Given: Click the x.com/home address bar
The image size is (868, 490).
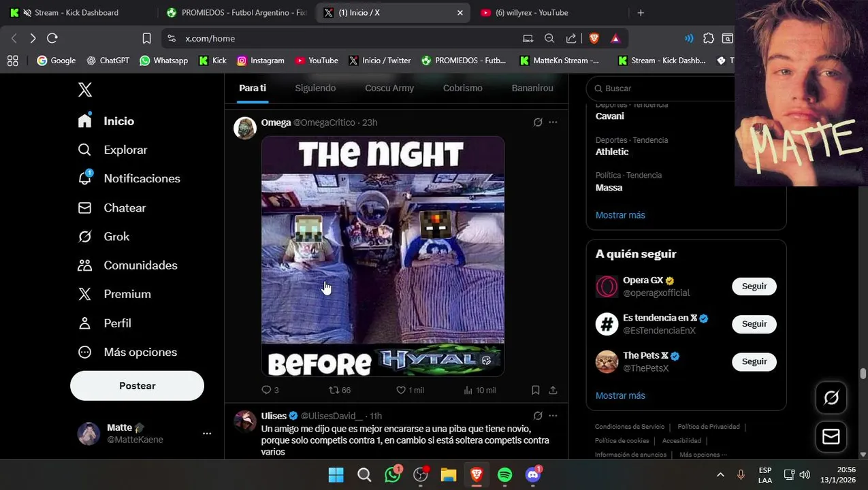Looking at the screenshot, I should click(x=340, y=38).
